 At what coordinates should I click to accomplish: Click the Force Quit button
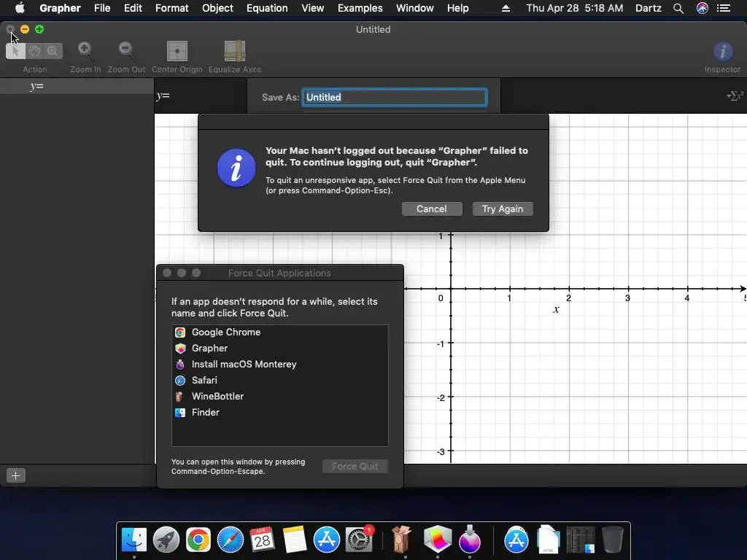click(355, 466)
